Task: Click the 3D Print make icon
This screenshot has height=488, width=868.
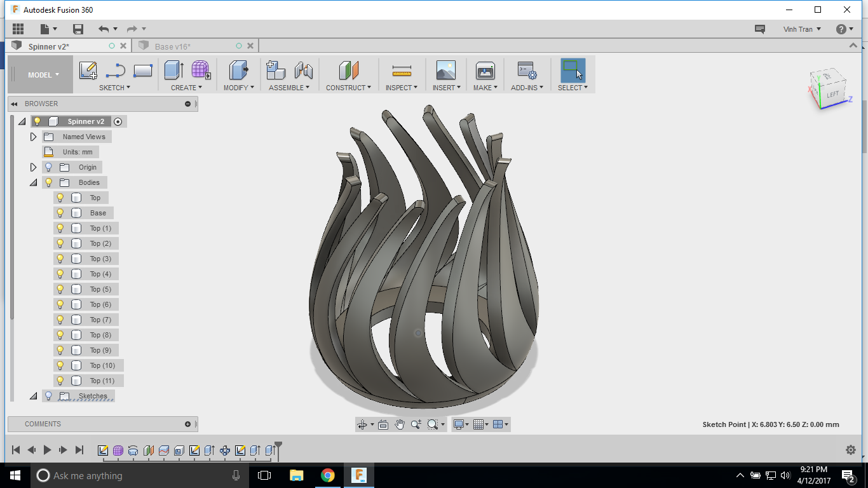Action: point(485,70)
